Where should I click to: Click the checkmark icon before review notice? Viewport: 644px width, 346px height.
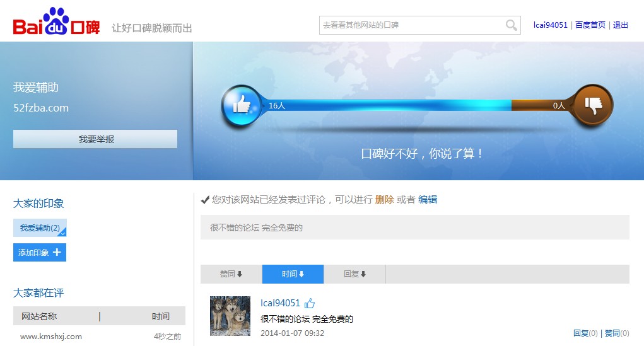pos(205,200)
